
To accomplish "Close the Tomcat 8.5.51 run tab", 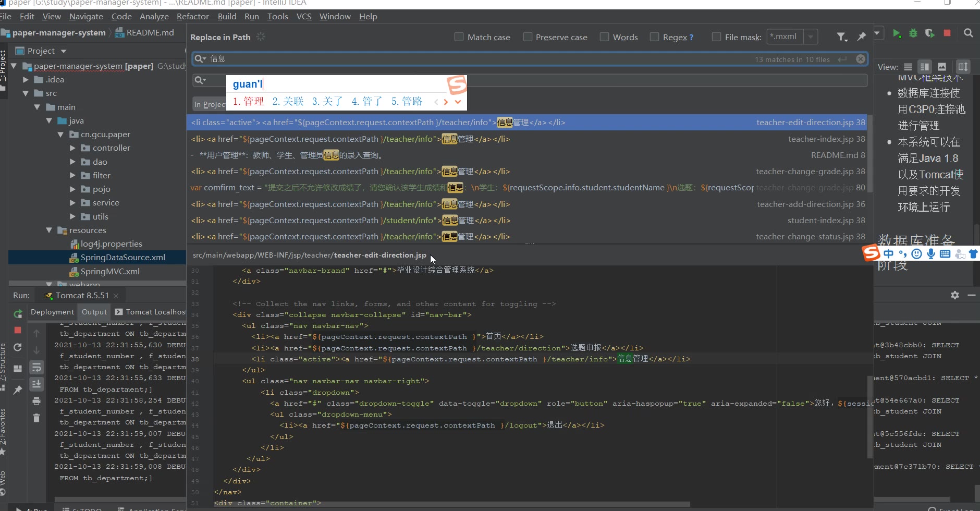I will tap(116, 296).
